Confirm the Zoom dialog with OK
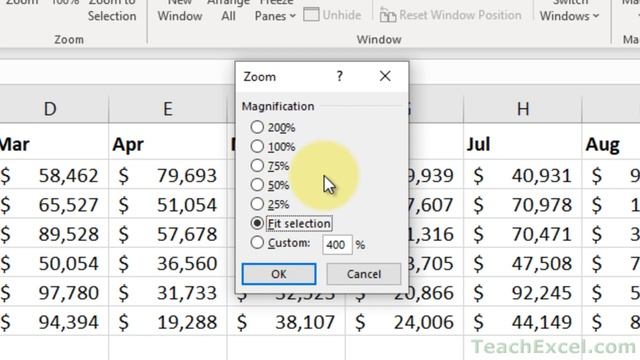Viewport: 640px width, 360px height. tap(279, 274)
